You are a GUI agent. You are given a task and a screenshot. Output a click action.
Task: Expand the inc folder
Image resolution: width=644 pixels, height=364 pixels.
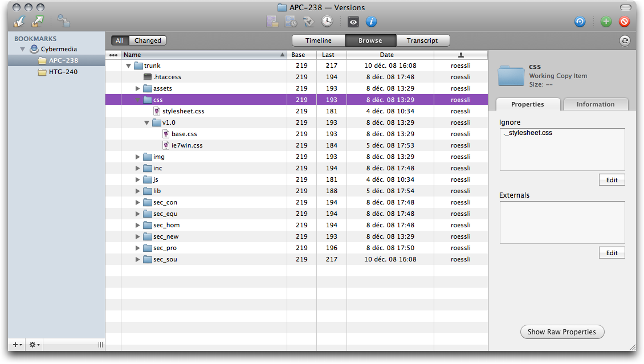point(137,168)
